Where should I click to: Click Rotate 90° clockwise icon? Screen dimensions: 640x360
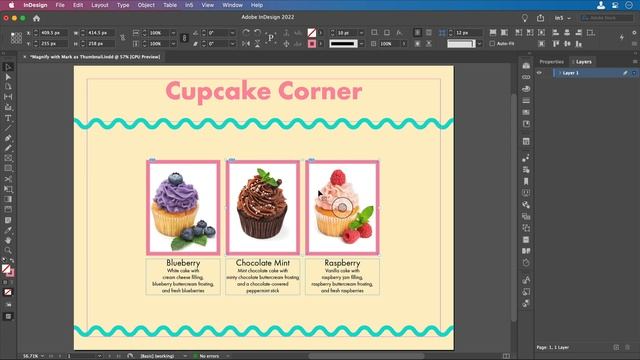point(246,32)
